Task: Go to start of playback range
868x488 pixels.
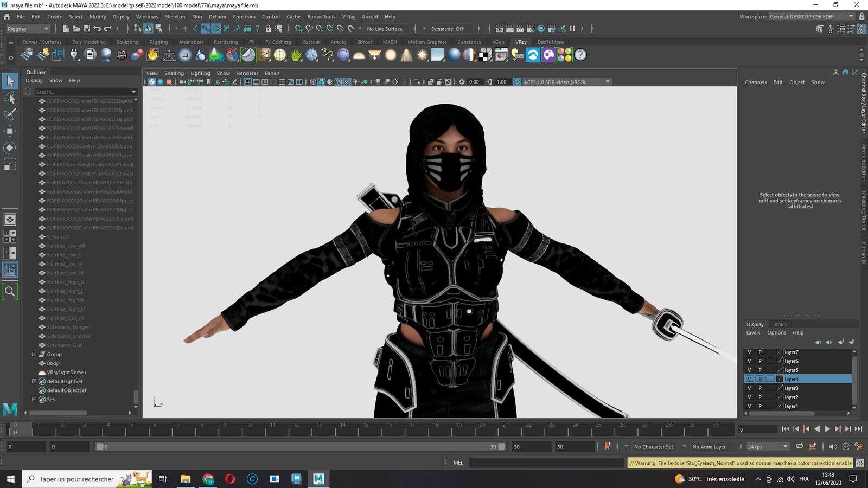Action: [x=786, y=429]
